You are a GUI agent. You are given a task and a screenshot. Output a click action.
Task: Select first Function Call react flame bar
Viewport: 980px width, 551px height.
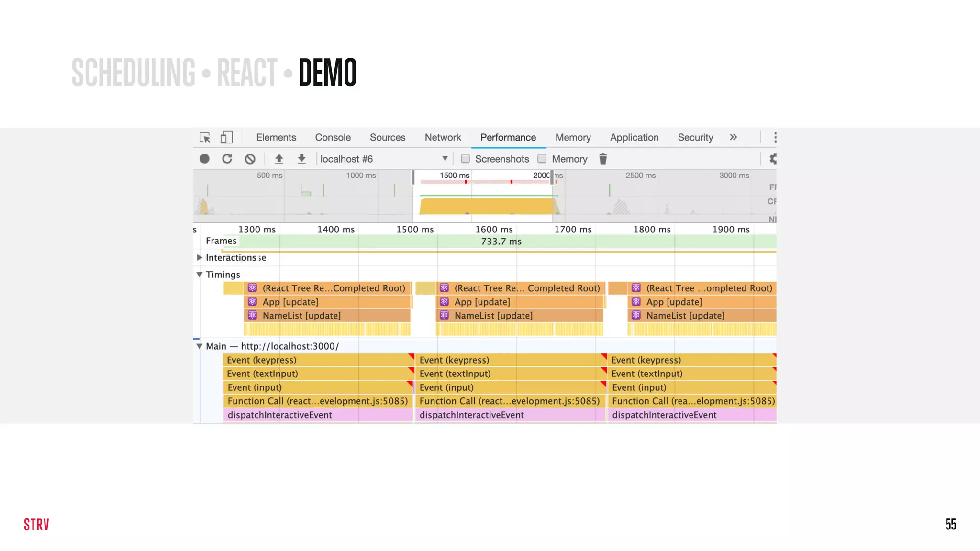pos(318,401)
